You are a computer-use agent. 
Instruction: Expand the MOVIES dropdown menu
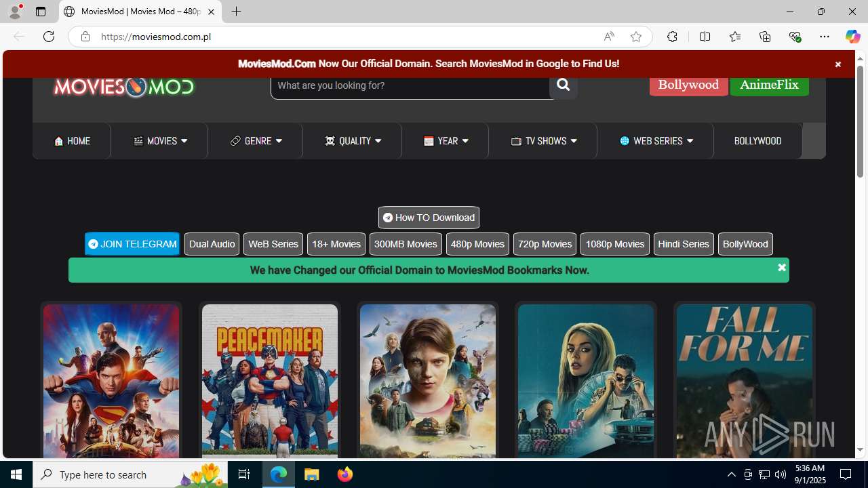160,141
